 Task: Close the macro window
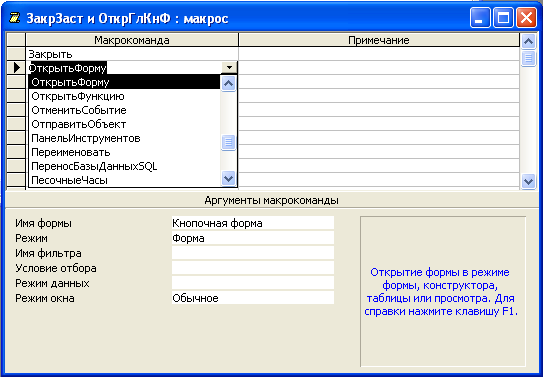(x=526, y=18)
